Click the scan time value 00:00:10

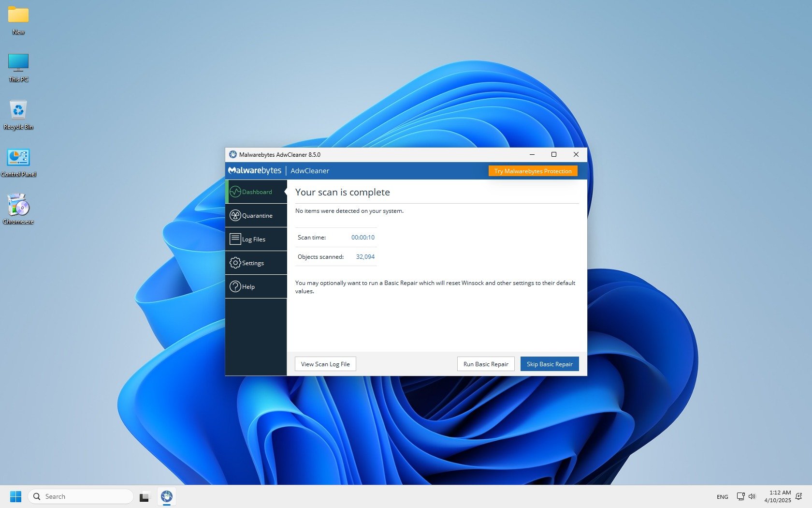click(x=363, y=237)
